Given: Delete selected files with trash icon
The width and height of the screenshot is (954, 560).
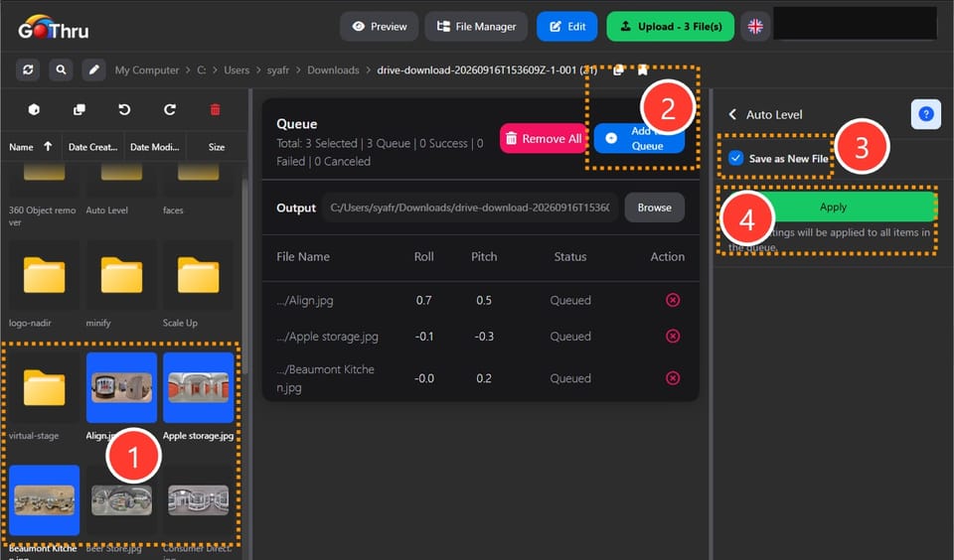Looking at the screenshot, I should 215,109.
